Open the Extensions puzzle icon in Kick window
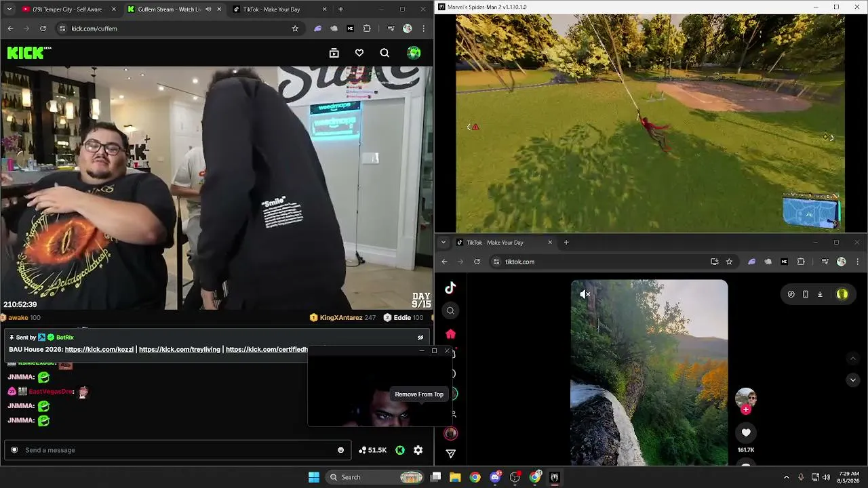 (367, 28)
